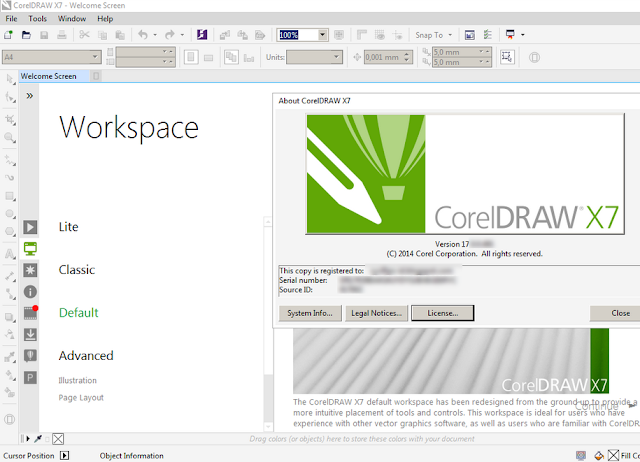
Task: Click the Undo arrow icon
Action: click(x=142, y=35)
